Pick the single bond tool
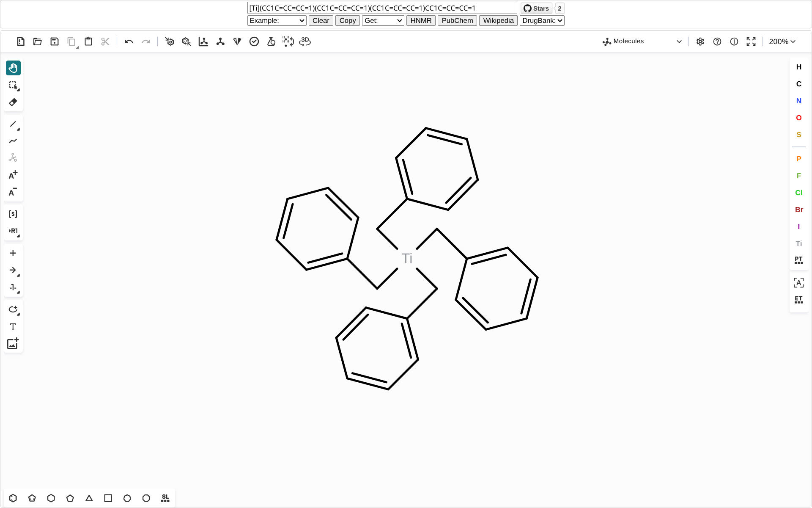The image size is (812, 508). point(13,124)
